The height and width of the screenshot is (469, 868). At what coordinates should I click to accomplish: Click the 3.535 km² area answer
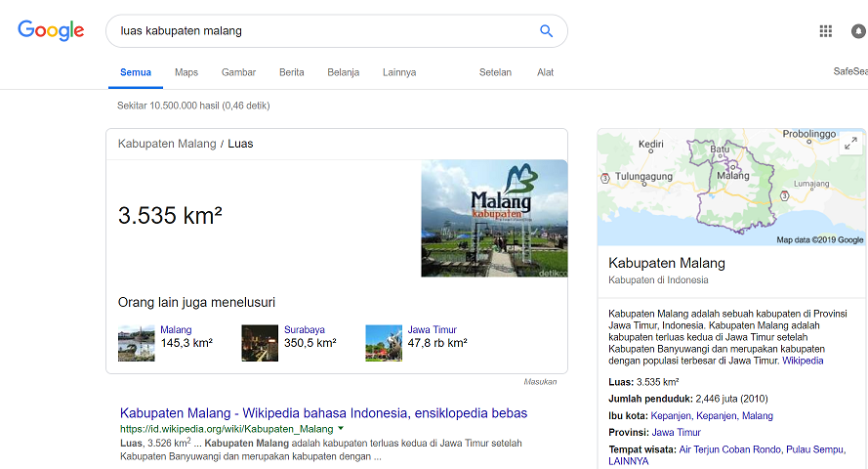tap(170, 215)
